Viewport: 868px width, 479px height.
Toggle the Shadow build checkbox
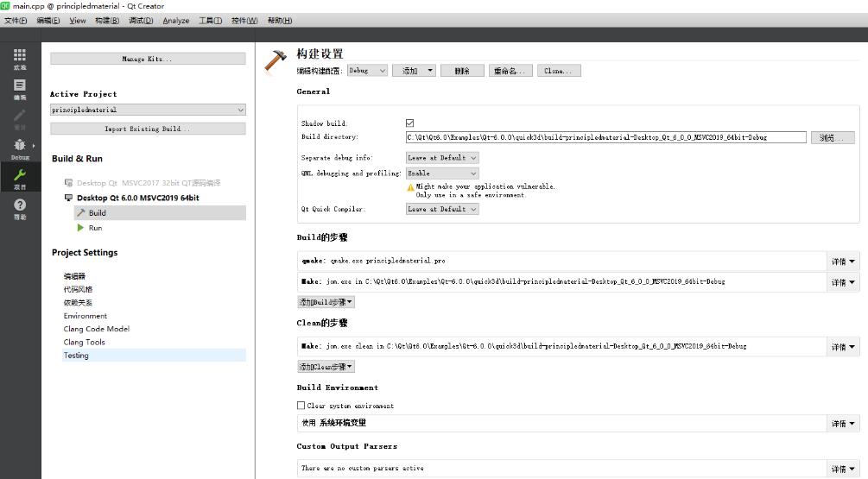[409, 123]
